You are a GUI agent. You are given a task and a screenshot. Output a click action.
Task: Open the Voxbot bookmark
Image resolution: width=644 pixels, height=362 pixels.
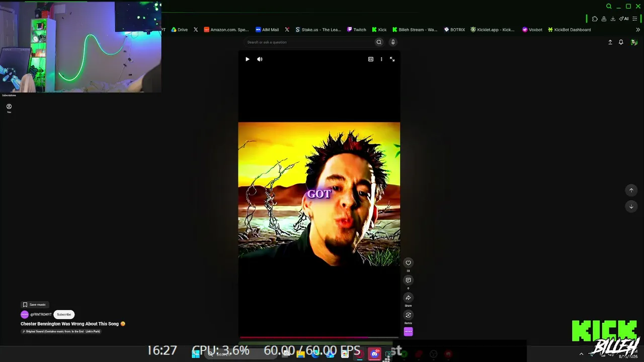click(x=532, y=30)
